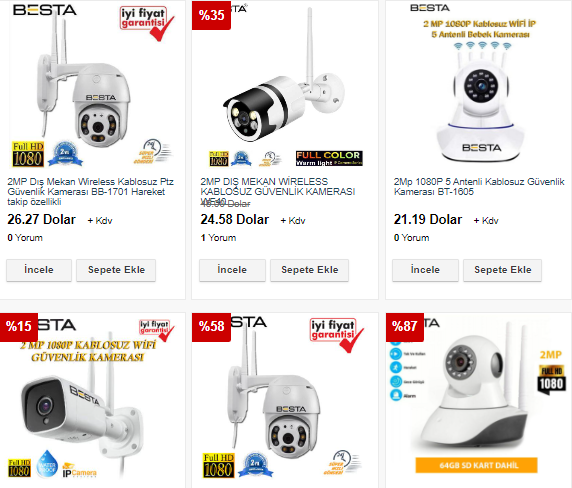Open the BB-1701 PTZ camera title link
Image resolution: width=572 pixels, height=488 pixels.
(x=91, y=191)
